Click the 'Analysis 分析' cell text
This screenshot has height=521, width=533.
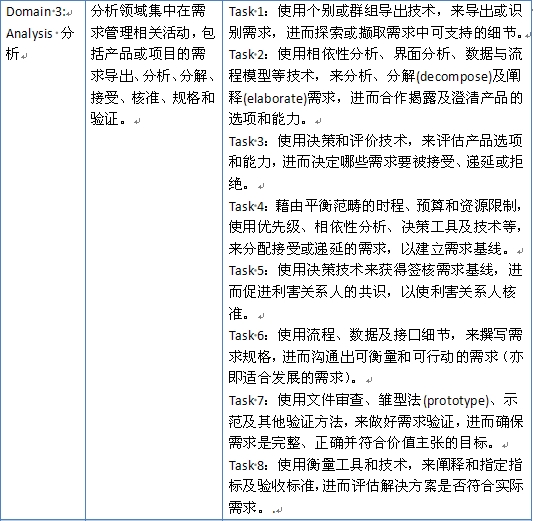tap(39, 44)
